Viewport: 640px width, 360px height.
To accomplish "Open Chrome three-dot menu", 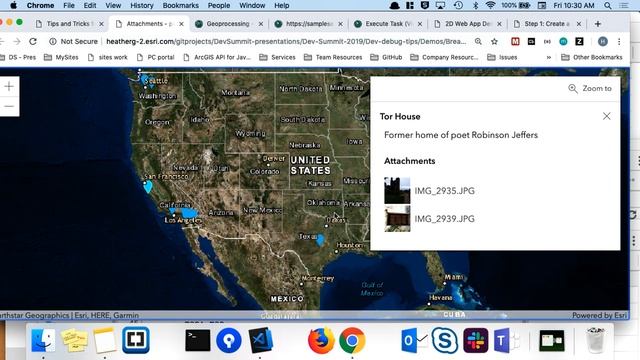I will pos(619,41).
